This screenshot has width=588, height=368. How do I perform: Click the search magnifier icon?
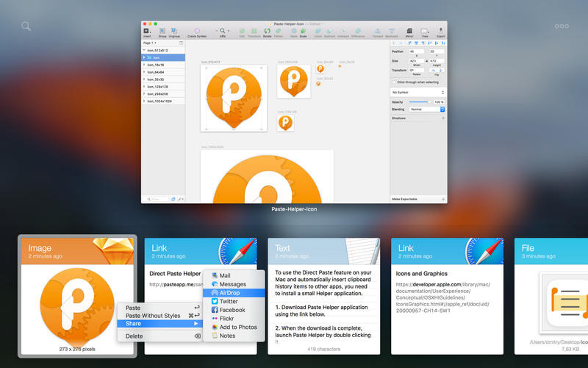[26, 26]
